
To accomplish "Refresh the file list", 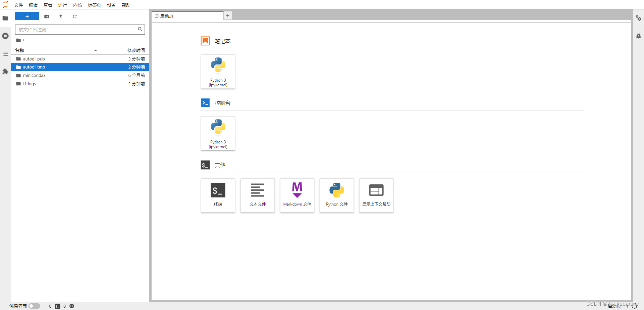I will point(75,16).
